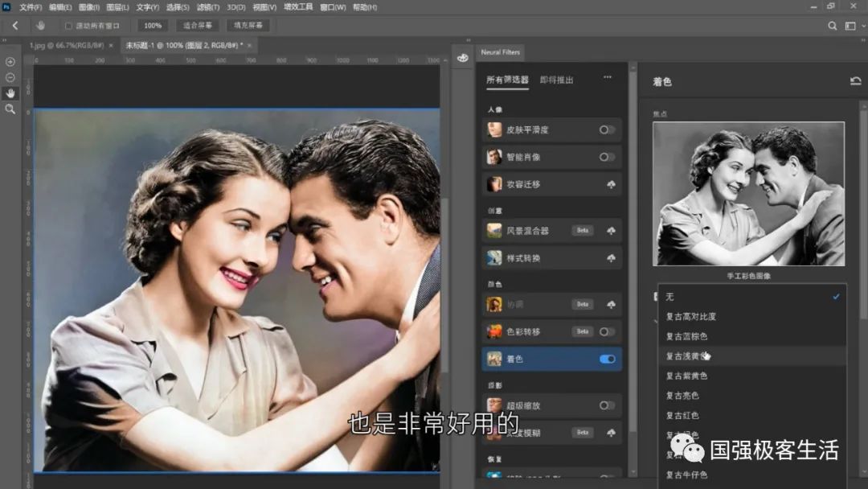This screenshot has height=489, width=868.
Task: Enable the 色彩转移 filter toggle
Action: (607, 331)
